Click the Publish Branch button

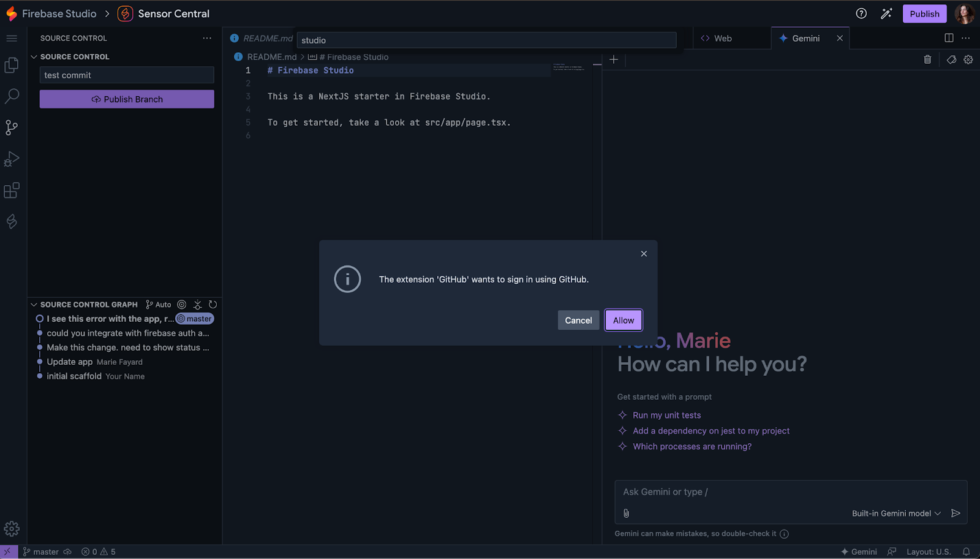coord(127,99)
